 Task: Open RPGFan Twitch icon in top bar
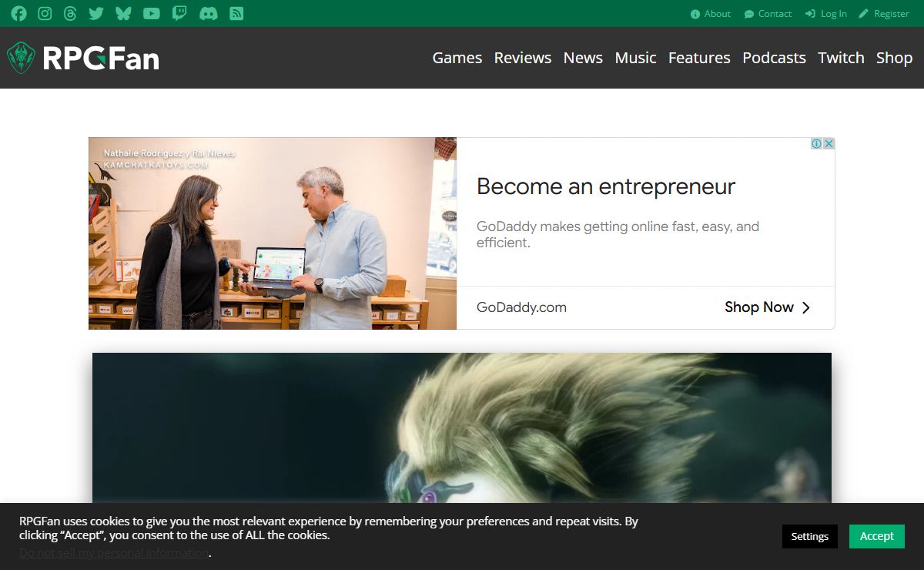pos(179,14)
